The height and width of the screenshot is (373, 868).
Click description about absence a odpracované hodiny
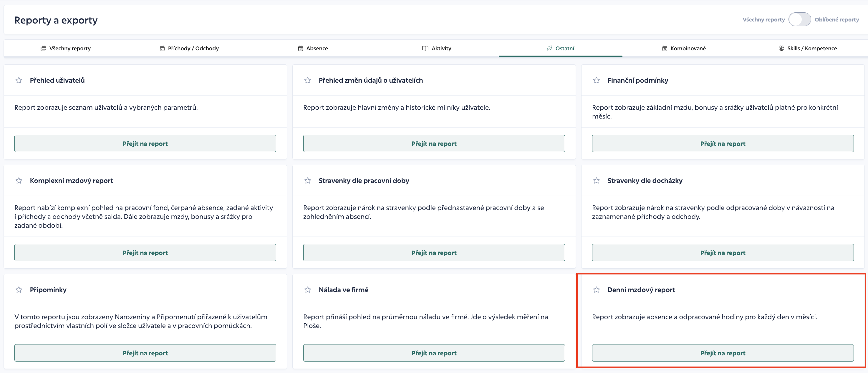point(705,317)
